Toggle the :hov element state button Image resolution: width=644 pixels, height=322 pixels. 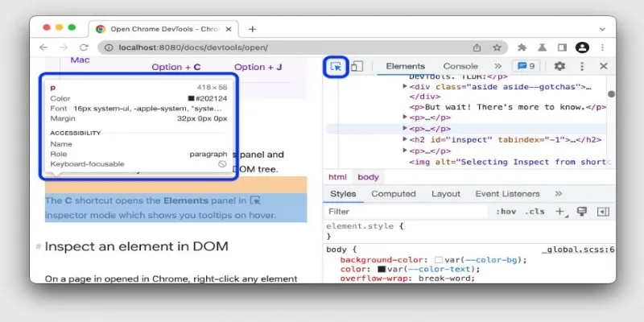coord(506,212)
